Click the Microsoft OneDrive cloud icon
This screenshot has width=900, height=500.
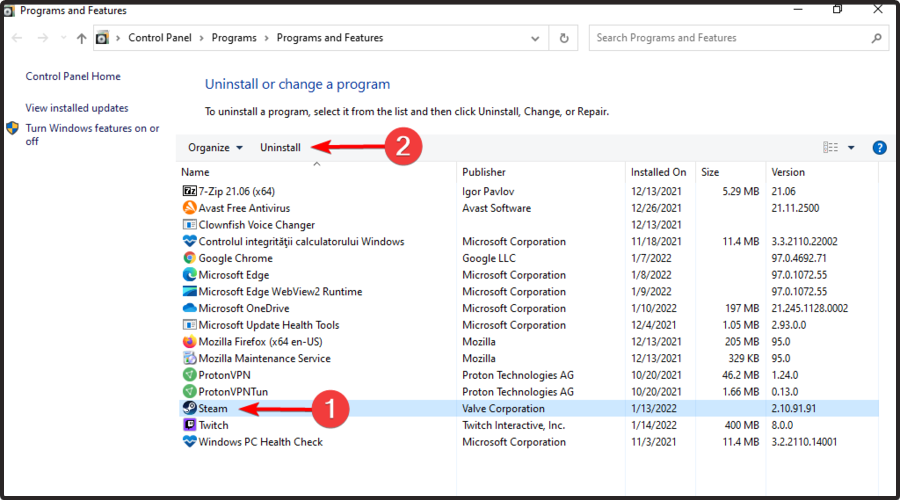189,308
